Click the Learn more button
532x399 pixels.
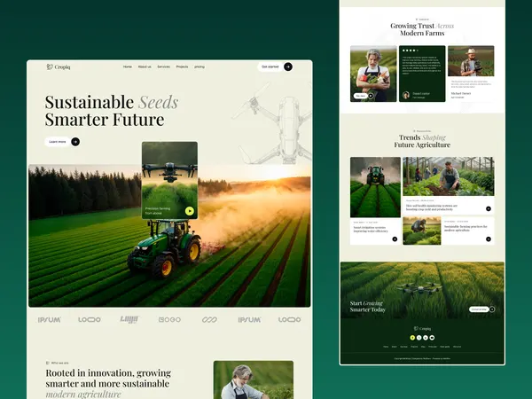pos(58,142)
